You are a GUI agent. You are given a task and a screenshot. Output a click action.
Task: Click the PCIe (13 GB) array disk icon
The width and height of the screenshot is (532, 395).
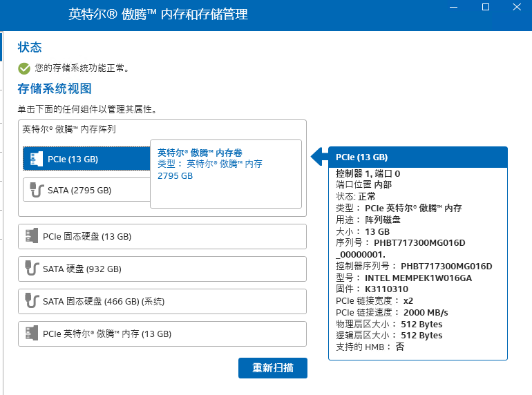click(37, 159)
